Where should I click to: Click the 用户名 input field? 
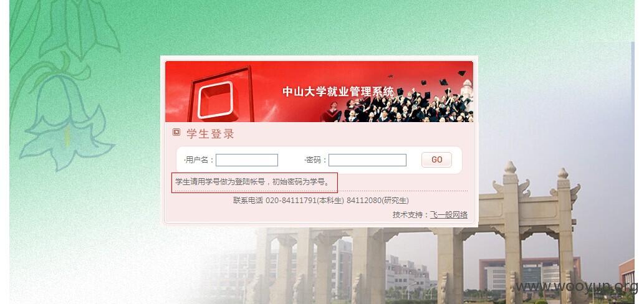click(247, 160)
